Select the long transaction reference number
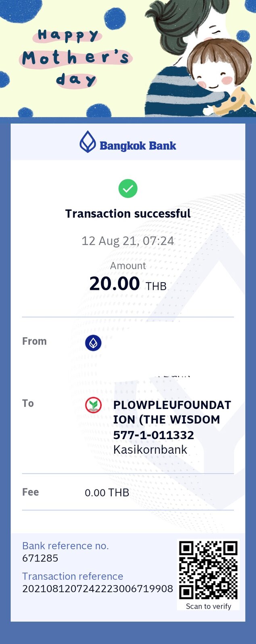The width and height of the screenshot is (256, 644). point(98,589)
